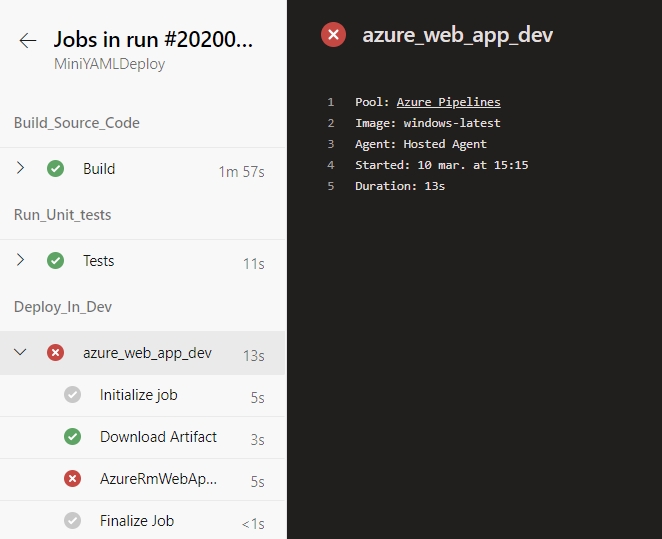Click the large red failure icon in log header
This screenshot has height=539, width=662.
(x=334, y=35)
